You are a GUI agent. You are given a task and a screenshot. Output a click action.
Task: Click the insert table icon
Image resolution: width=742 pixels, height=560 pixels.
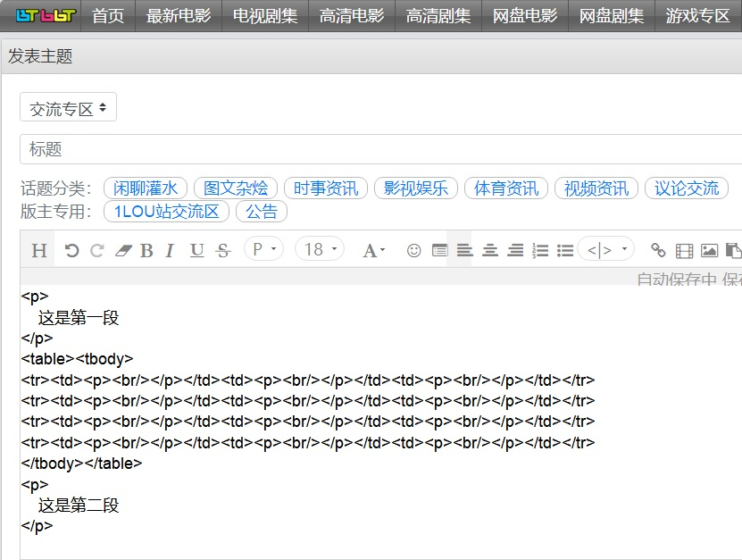pyautogui.click(x=439, y=250)
